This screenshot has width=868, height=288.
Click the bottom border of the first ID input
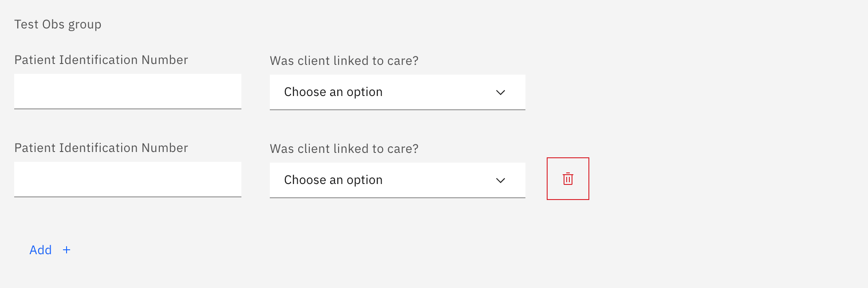point(128,108)
